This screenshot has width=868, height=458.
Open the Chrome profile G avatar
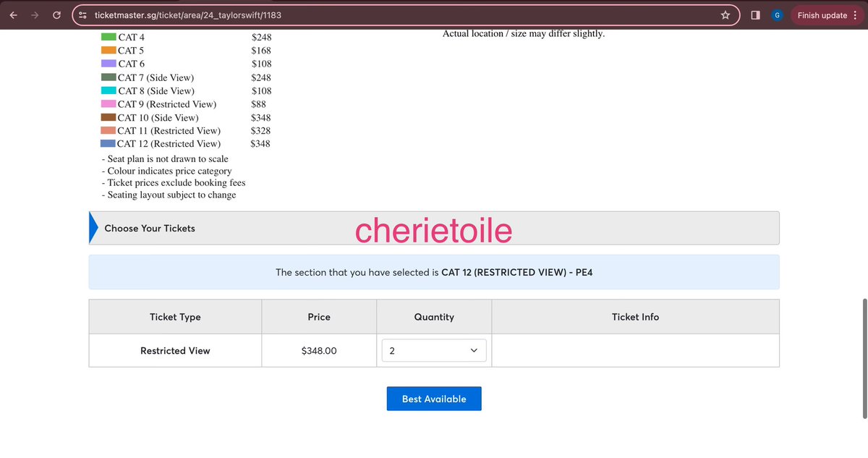(778, 15)
